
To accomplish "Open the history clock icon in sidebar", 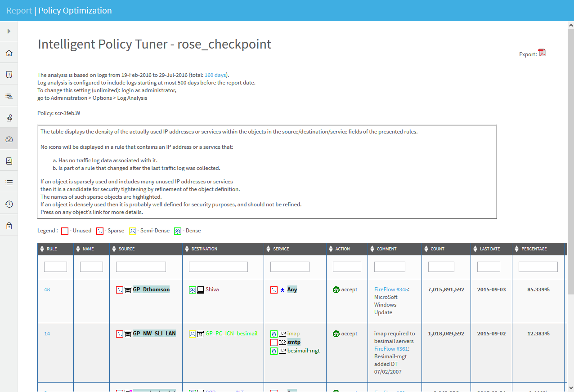I will point(9,204).
